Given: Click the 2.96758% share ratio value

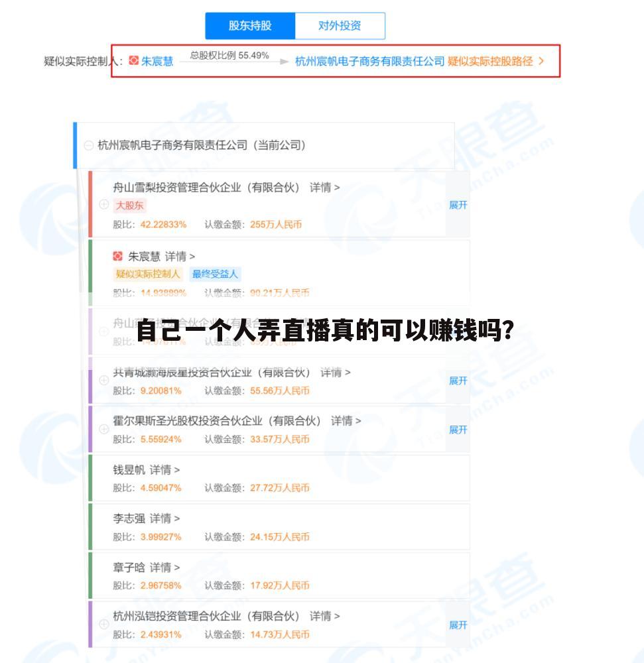Looking at the screenshot, I should tap(161, 585).
